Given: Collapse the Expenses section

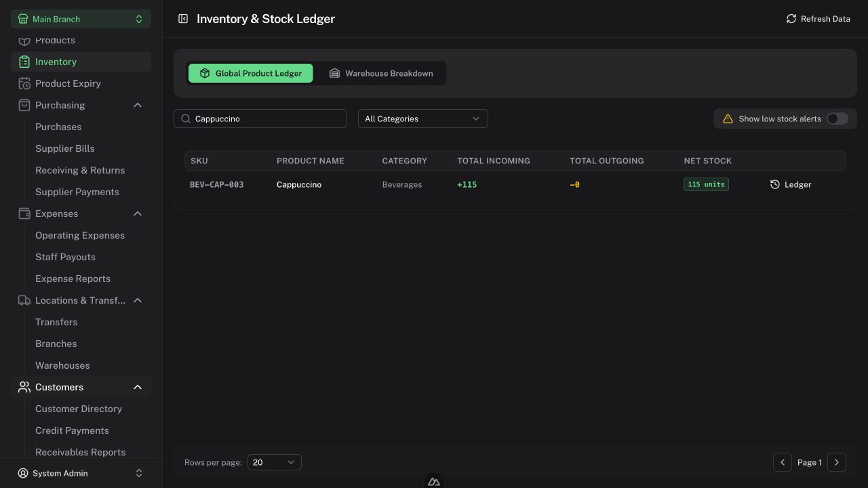Looking at the screenshot, I should point(138,213).
